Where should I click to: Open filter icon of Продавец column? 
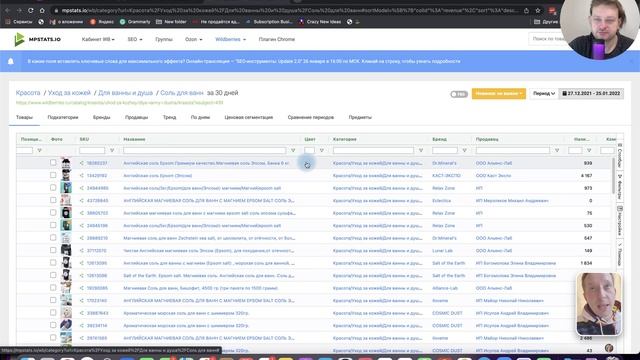(557, 151)
